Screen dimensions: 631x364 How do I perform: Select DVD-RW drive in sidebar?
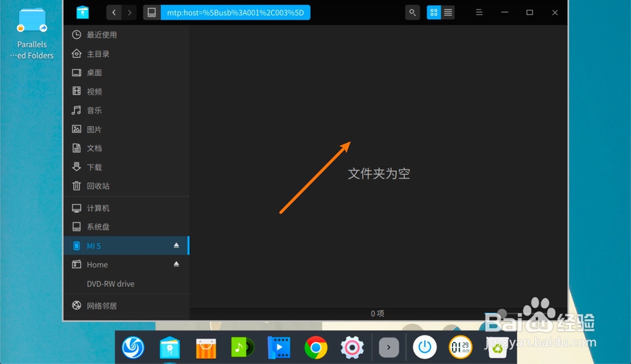click(x=126, y=283)
